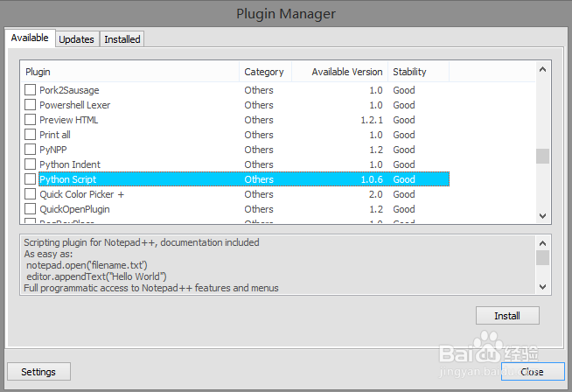Open the Installed tab
This screenshot has height=392, width=572.
pos(122,39)
